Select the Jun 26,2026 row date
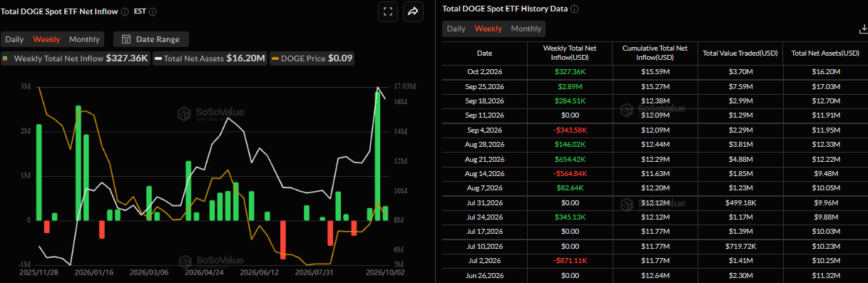This screenshot has height=283, width=868. point(484,275)
